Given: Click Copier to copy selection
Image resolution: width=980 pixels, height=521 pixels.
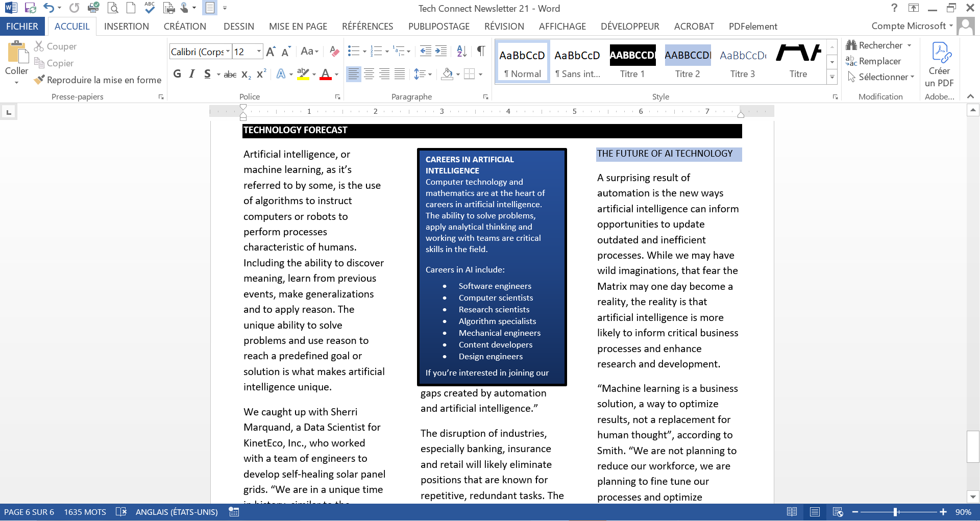Looking at the screenshot, I should 54,63.
